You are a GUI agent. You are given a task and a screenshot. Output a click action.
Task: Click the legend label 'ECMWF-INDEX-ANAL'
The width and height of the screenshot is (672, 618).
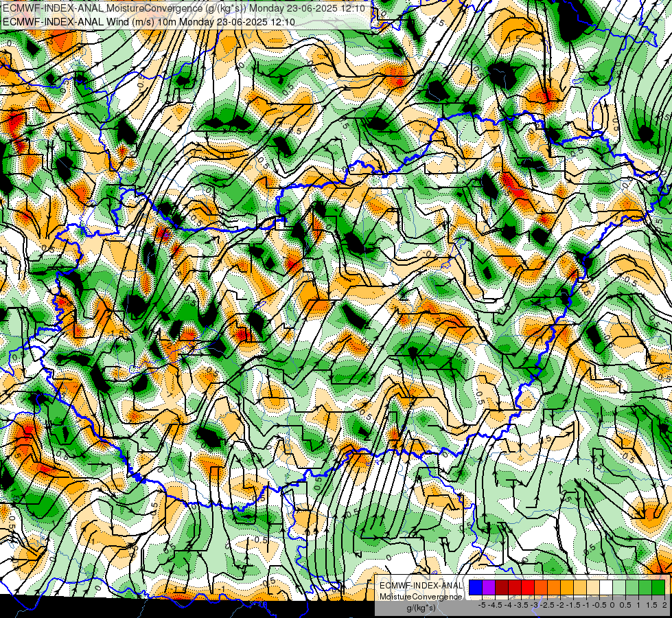pos(421,586)
